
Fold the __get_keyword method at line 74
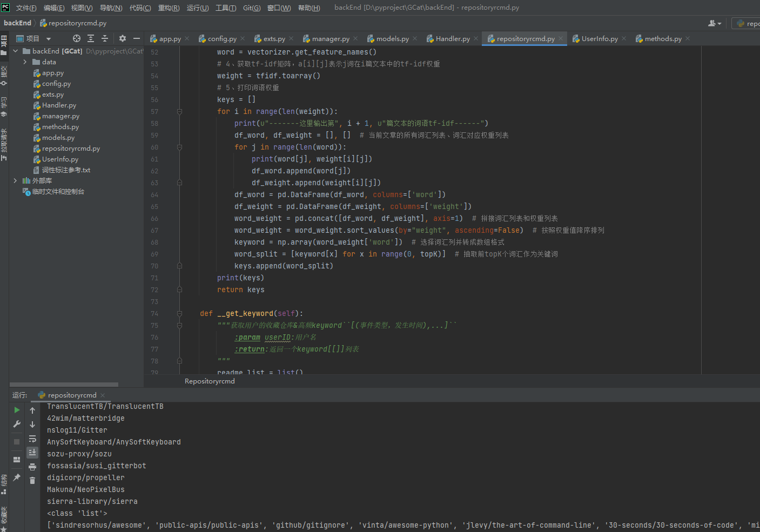coord(179,313)
